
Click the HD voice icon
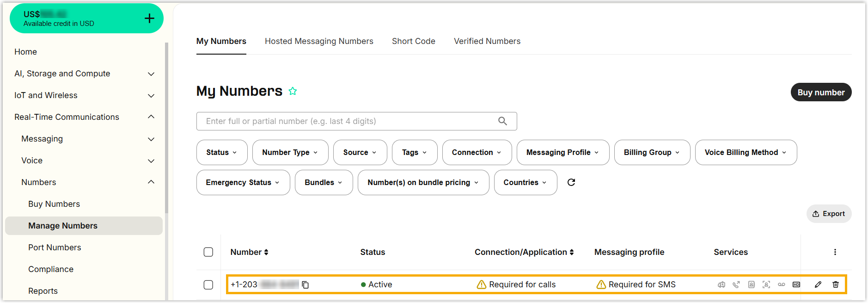point(796,284)
